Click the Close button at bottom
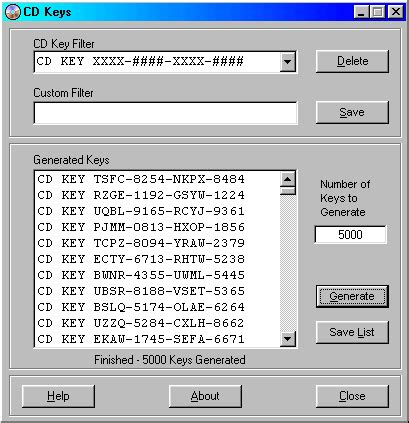This screenshot has height=423, width=409. (x=352, y=396)
